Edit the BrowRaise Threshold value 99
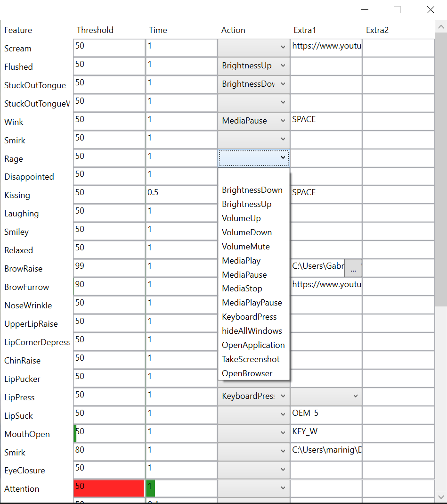 (109, 268)
